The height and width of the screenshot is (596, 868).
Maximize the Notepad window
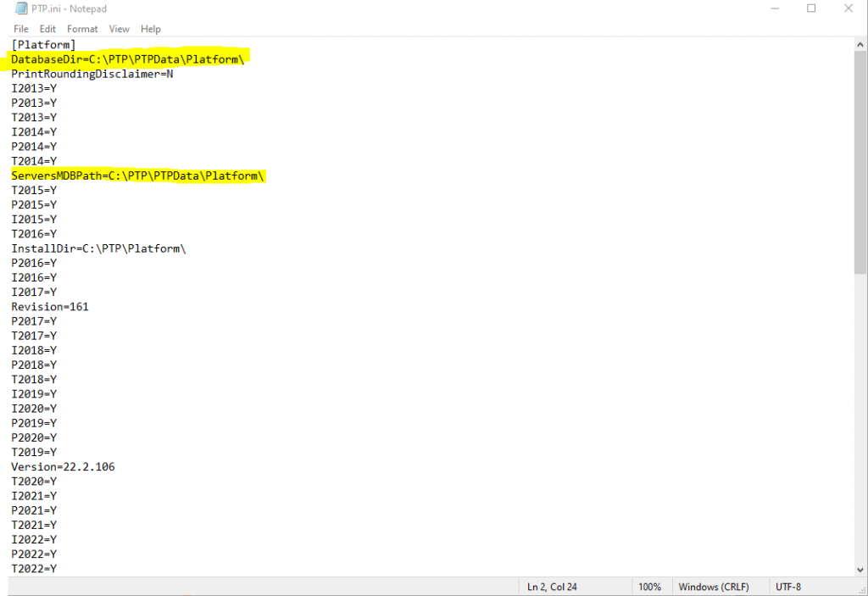pos(811,8)
